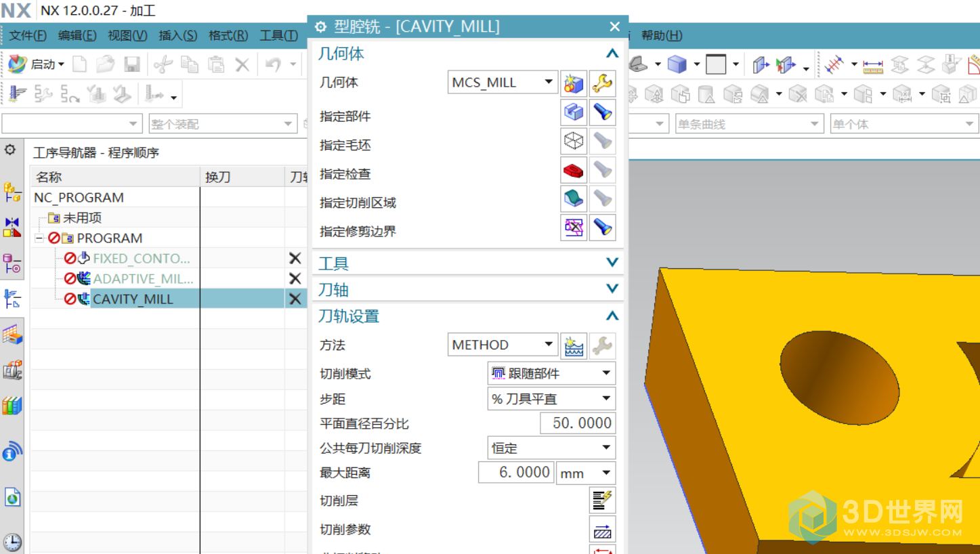Collapse the PROGRAM tree node

39,238
